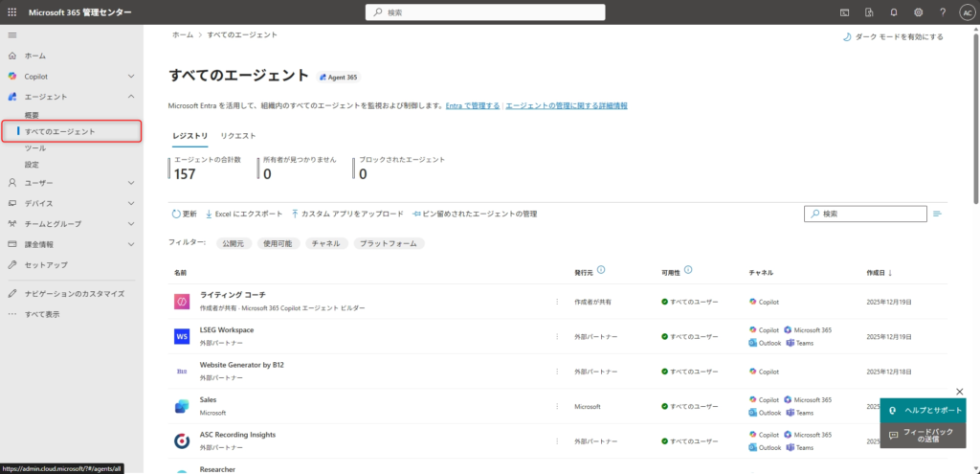Image resolution: width=980 pixels, height=474 pixels.
Task: Open the settings gear in header
Action: [x=918, y=12]
